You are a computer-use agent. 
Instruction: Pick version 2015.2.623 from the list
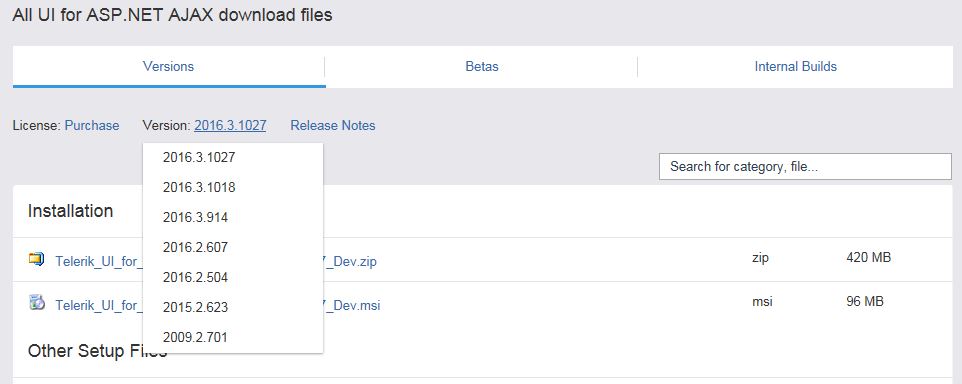click(233, 307)
